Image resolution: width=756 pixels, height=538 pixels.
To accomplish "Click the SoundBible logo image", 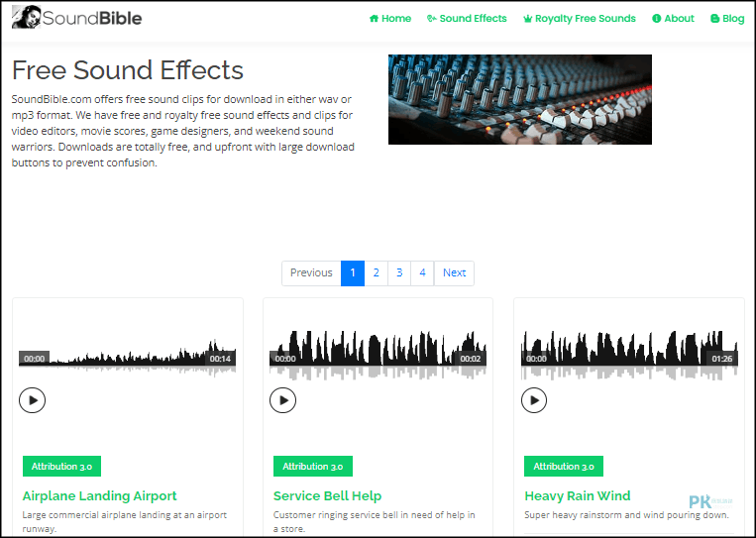I will click(x=76, y=18).
